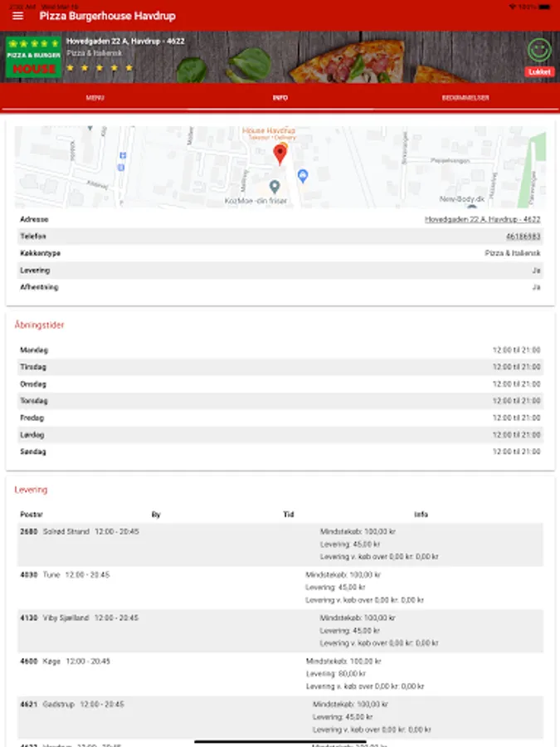560x747 pixels.
Task: Click the Wi-Fi icon in status bar
Action: pyautogui.click(x=513, y=7)
